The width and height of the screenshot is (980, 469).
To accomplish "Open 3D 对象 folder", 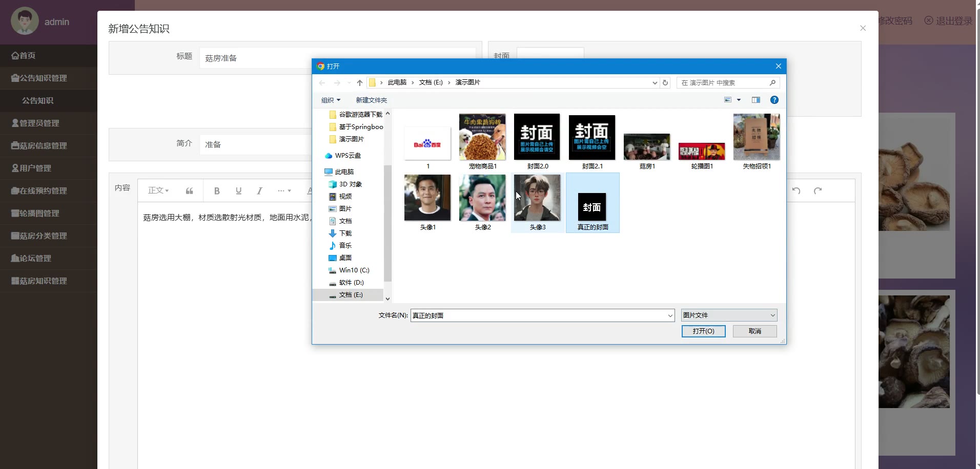I will coord(345,184).
